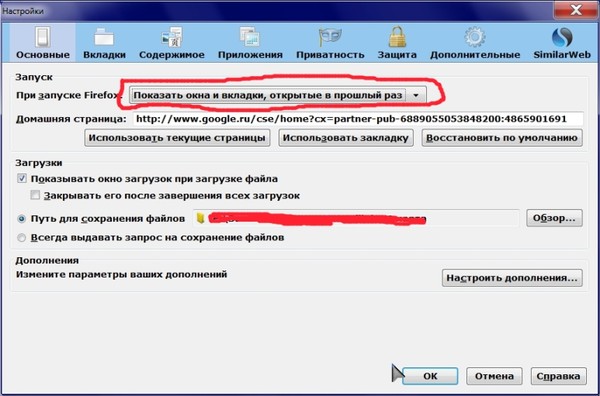
Task: Open Настроить дополнения... button
Action: pos(512,278)
